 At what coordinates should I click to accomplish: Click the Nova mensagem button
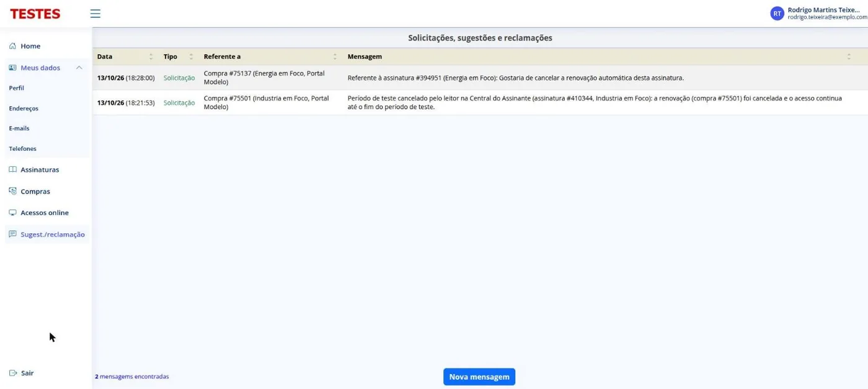pos(479,377)
